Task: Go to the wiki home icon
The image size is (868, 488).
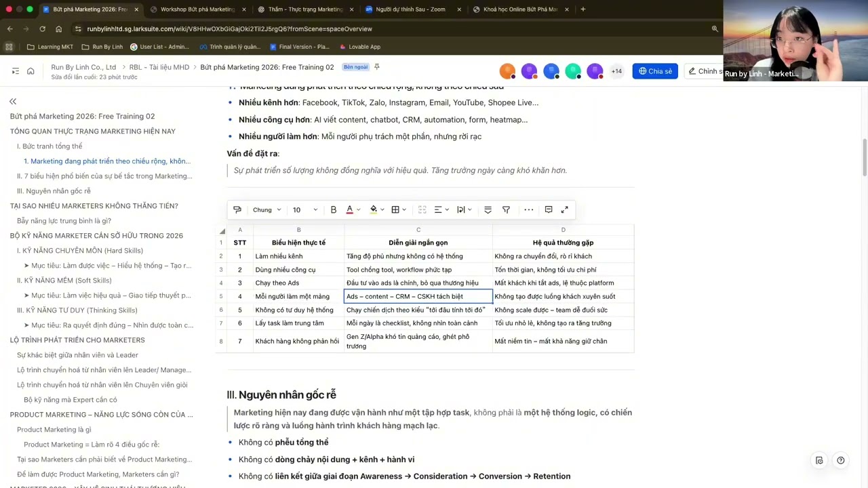Action: tap(31, 71)
